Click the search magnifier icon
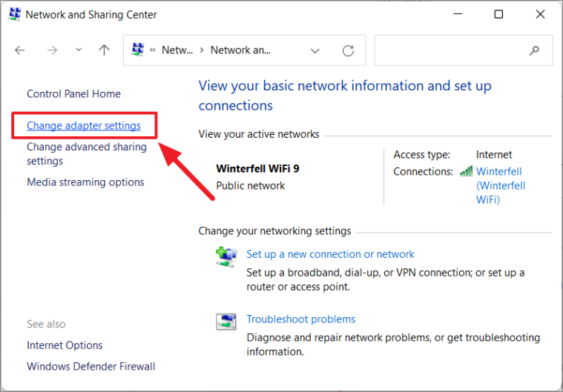563x392 pixels. 534,50
